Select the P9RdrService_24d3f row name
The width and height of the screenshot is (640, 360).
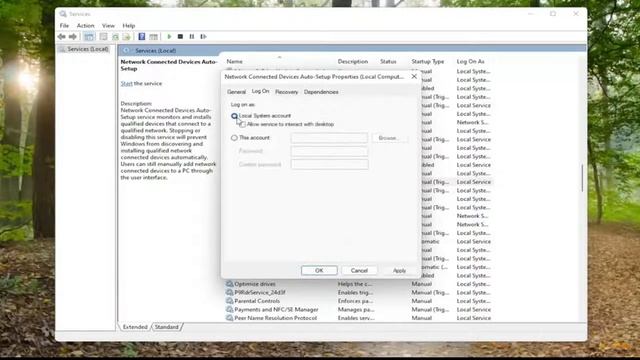(260, 293)
